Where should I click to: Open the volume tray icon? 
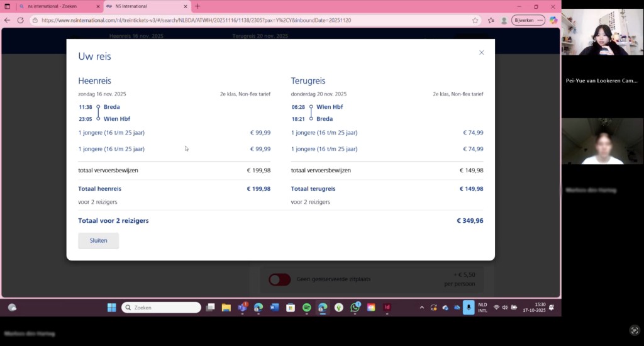505,308
